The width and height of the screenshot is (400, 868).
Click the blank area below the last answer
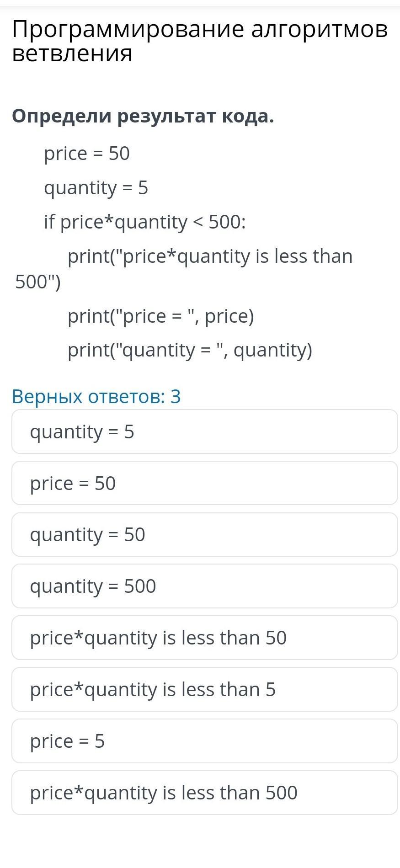[200, 842]
